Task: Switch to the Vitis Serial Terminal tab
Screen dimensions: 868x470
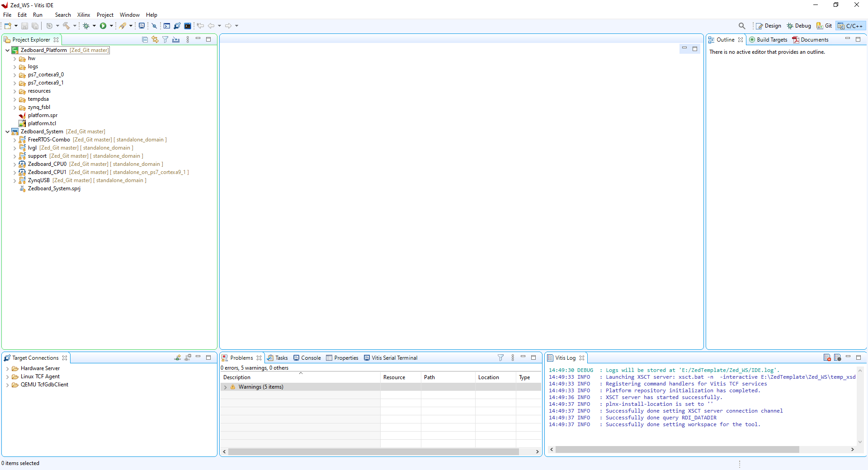Action: click(x=391, y=358)
